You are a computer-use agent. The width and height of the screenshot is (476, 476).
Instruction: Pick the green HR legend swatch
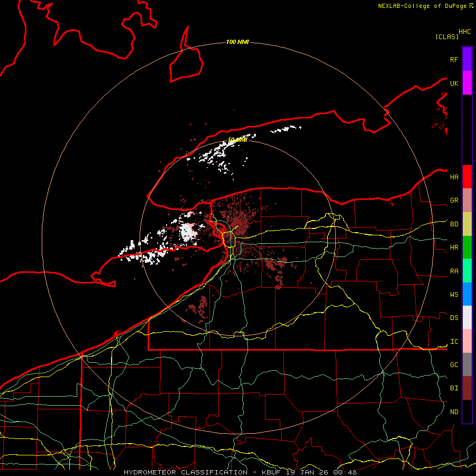pos(467,248)
